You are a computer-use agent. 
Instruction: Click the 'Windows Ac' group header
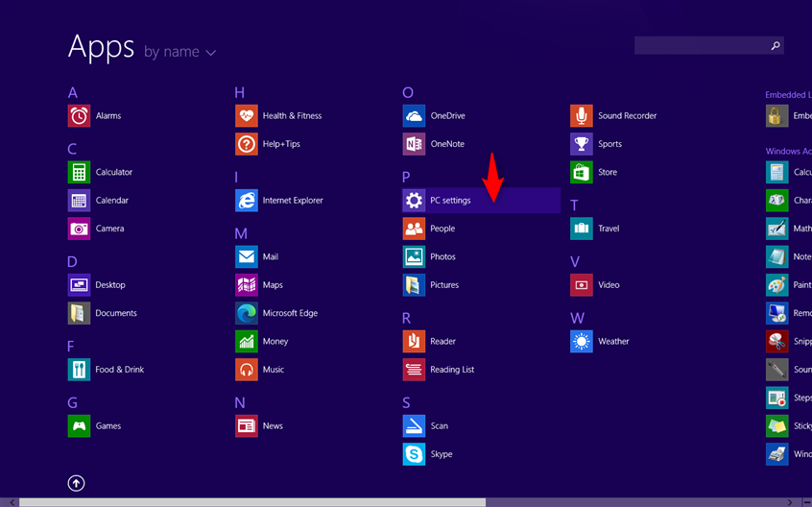click(x=789, y=151)
